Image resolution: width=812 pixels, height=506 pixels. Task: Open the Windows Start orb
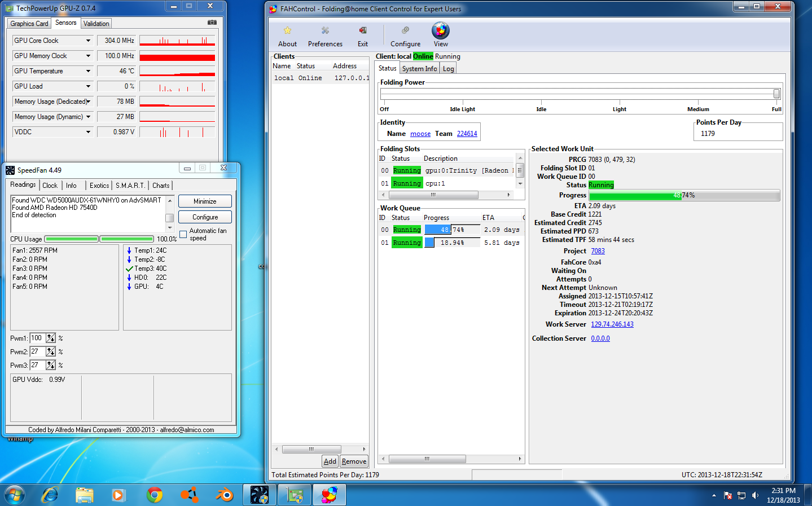pyautogui.click(x=15, y=495)
